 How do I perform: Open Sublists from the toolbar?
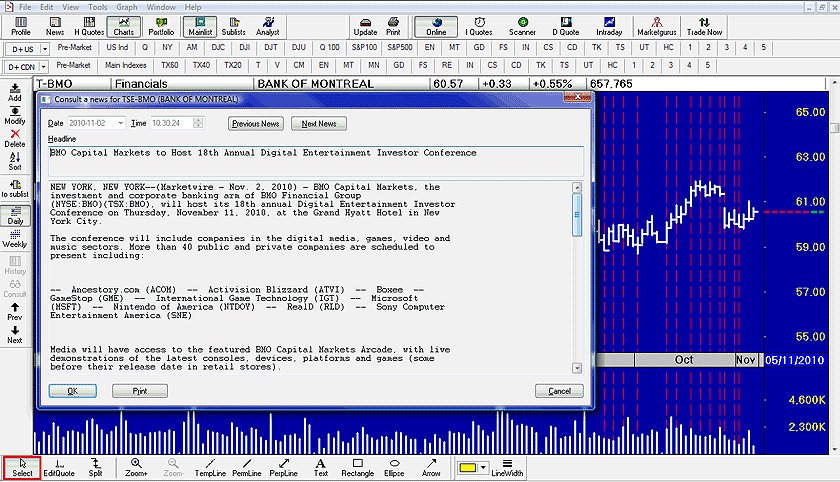coord(234,26)
